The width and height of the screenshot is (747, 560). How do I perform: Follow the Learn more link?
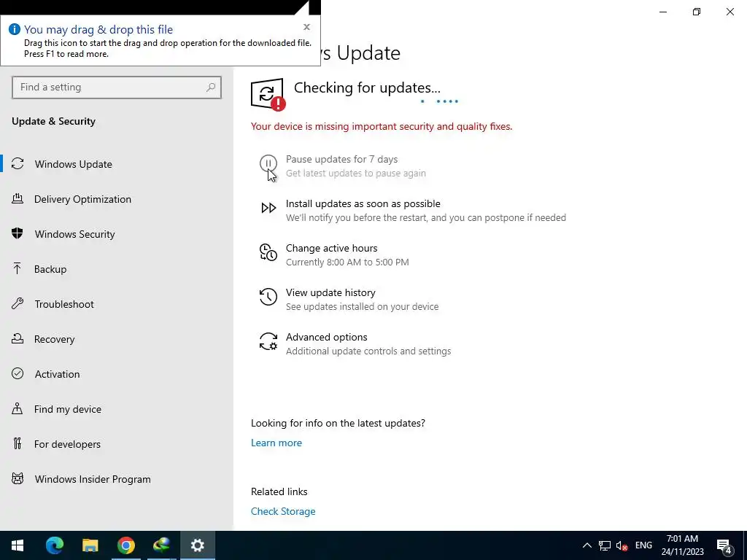click(x=276, y=443)
